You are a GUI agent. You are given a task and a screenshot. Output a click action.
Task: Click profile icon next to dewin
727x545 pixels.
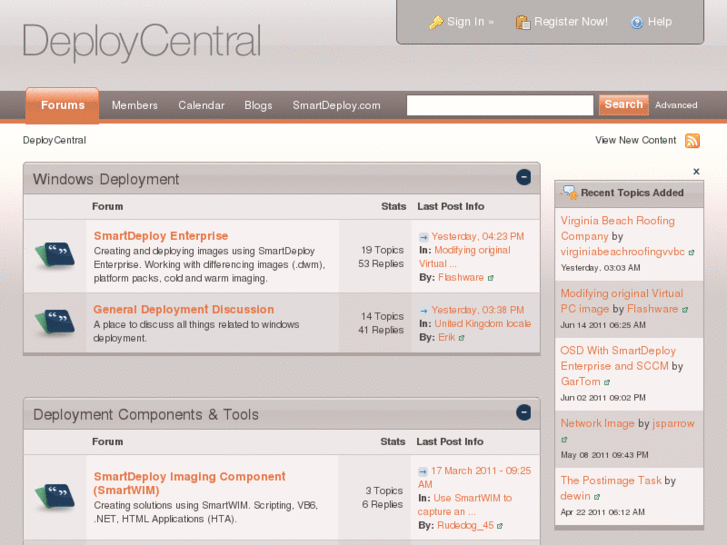597,497
